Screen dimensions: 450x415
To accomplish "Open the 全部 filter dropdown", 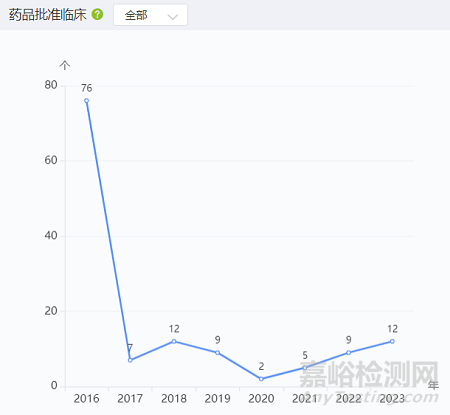I will [x=150, y=15].
